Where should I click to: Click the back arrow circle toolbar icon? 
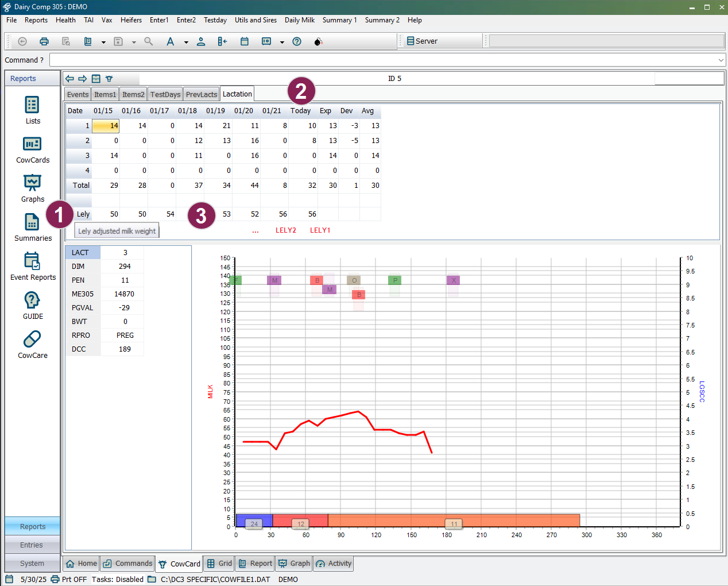pyautogui.click(x=22, y=41)
